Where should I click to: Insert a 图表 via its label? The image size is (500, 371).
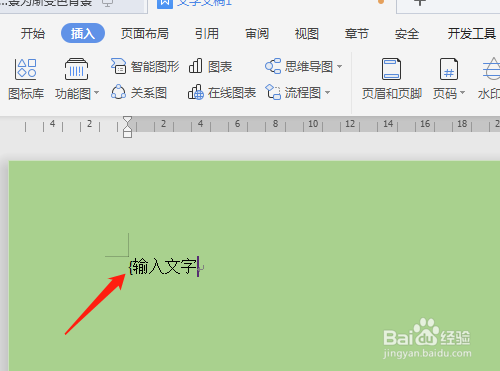coord(220,67)
